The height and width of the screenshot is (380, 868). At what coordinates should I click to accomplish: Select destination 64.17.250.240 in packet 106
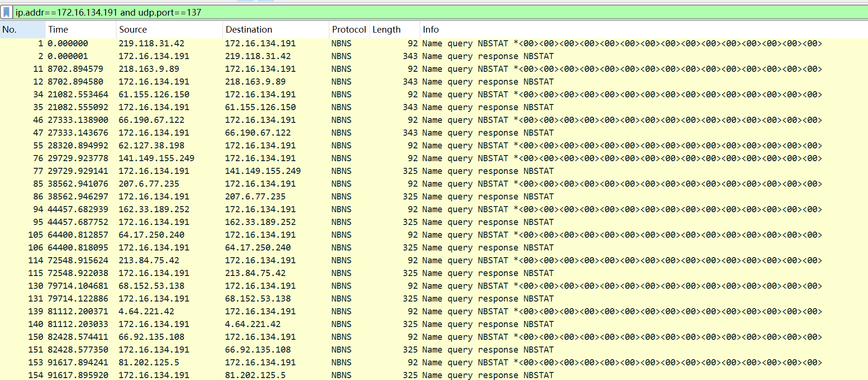pos(258,248)
